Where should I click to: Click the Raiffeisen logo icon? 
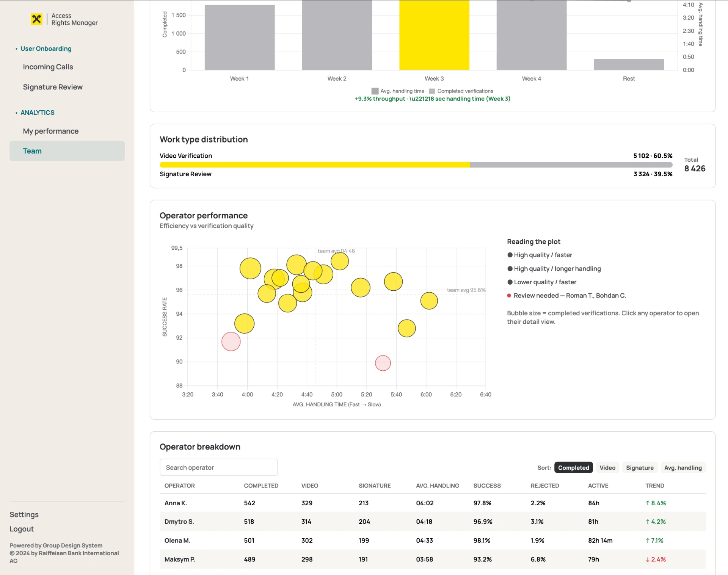click(x=36, y=19)
